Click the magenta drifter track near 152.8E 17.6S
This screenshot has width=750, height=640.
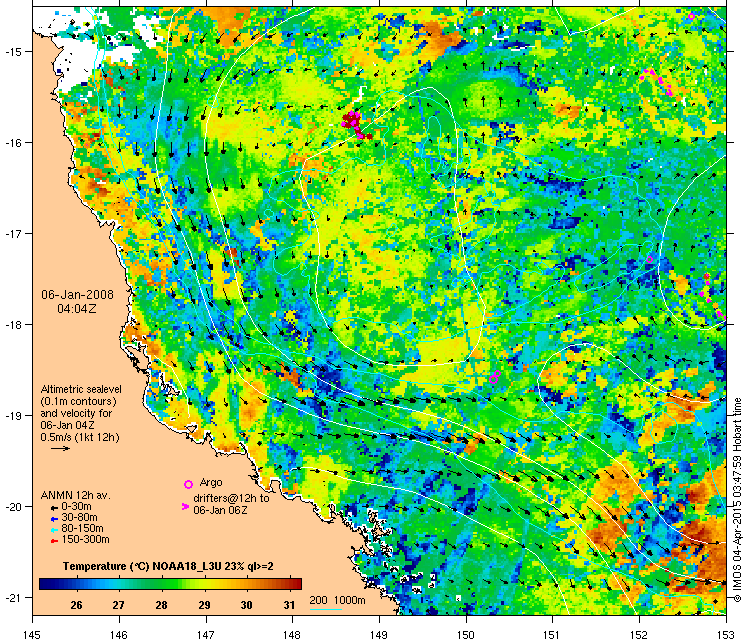[x=713, y=297]
